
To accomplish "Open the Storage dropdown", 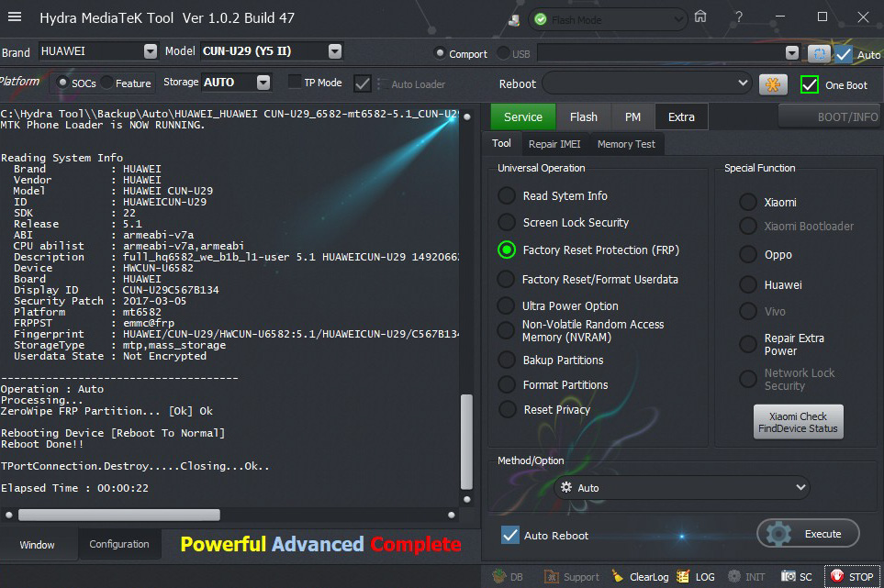I will pos(263,83).
